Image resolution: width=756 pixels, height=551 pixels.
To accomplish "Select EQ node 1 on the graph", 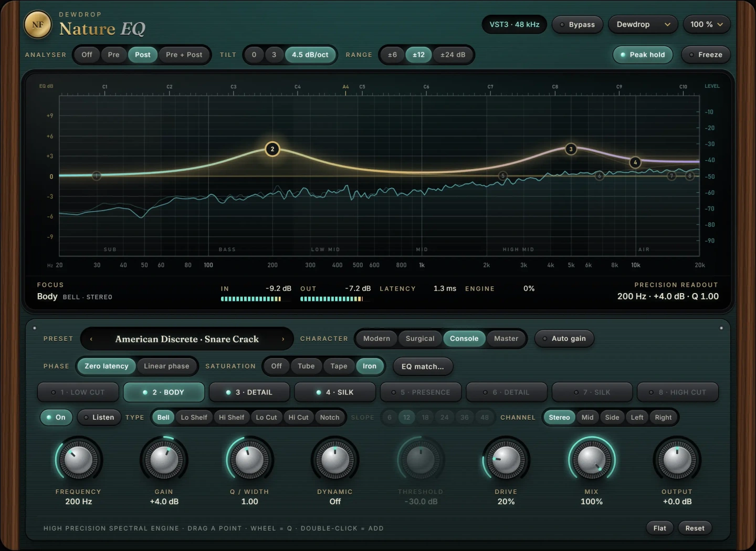I will pyautogui.click(x=97, y=175).
